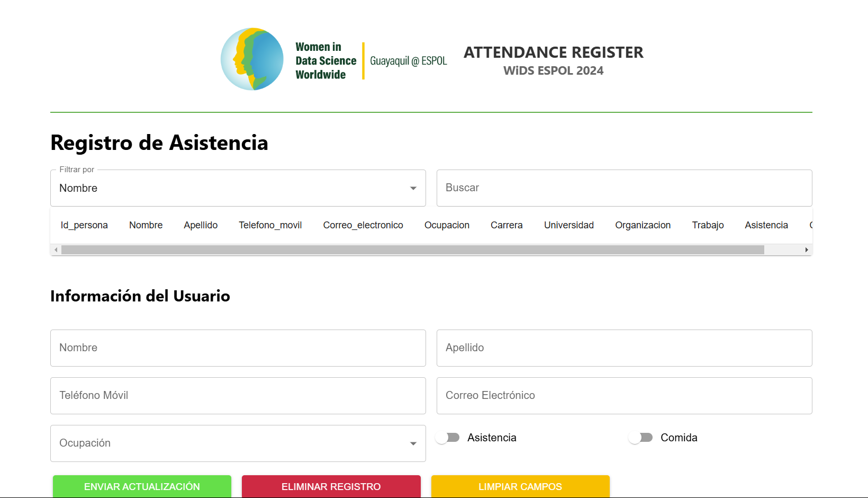Click the Trabajo column header
This screenshot has width=868, height=498.
pyautogui.click(x=708, y=225)
